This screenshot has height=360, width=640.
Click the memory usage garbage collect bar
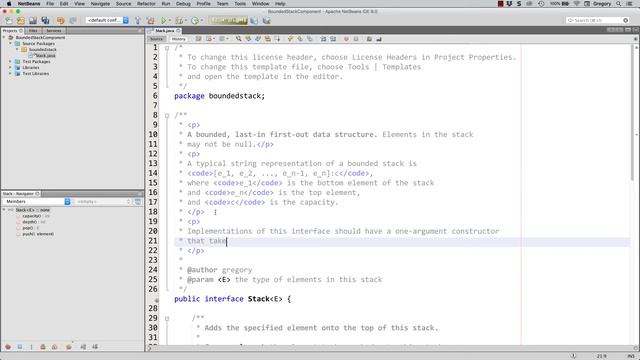tap(229, 20)
